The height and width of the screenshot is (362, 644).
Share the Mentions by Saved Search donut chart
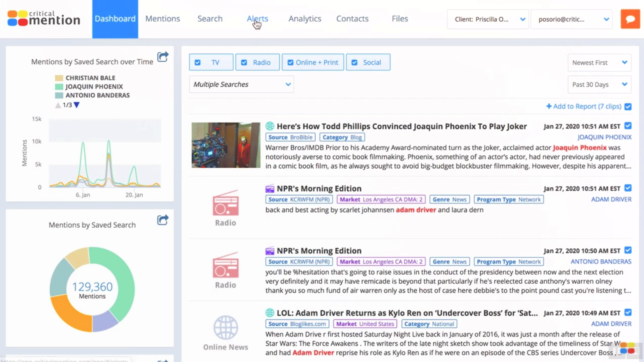pyautogui.click(x=163, y=220)
